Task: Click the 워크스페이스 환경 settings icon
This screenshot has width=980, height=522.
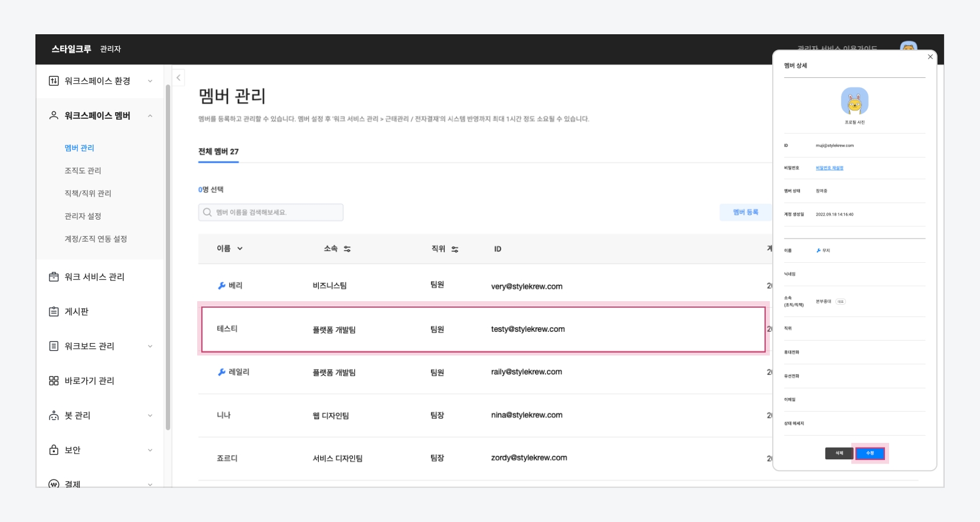Action: click(54, 81)
